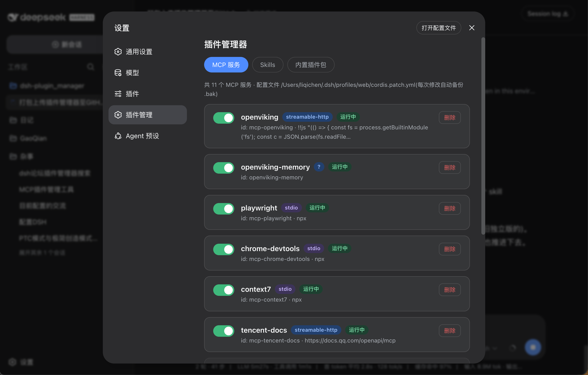Viewport: 588px width, 375px height.
Task: Click the 运行中 status on chrome-devtools
Action: tap(339, 248)
